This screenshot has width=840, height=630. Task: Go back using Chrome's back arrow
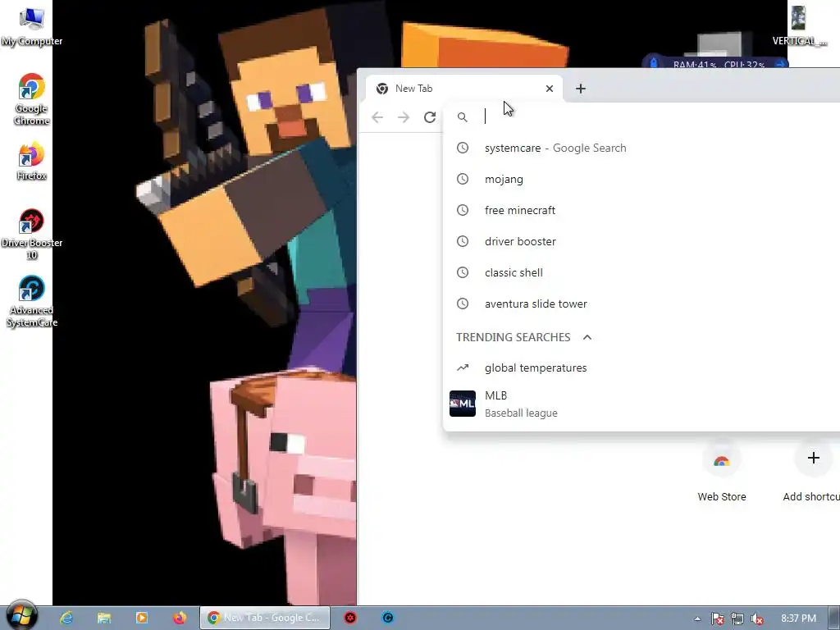377,116
